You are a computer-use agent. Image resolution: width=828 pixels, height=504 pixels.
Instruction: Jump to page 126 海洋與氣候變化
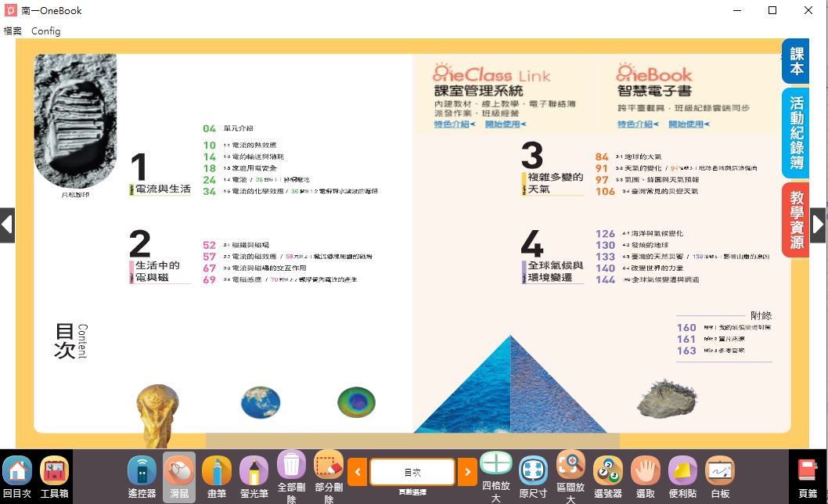click(639, 233)
